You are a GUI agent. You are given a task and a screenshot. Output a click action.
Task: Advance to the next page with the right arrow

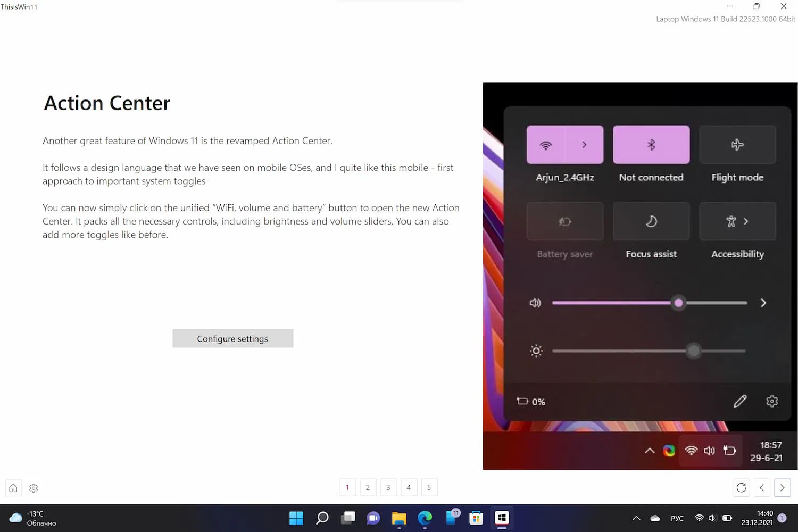click(782, 487)
